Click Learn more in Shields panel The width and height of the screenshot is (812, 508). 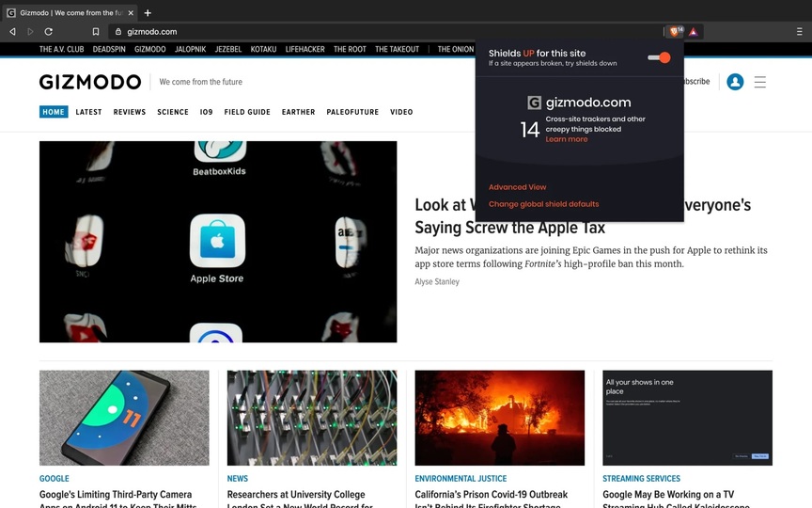pos(567,139)
